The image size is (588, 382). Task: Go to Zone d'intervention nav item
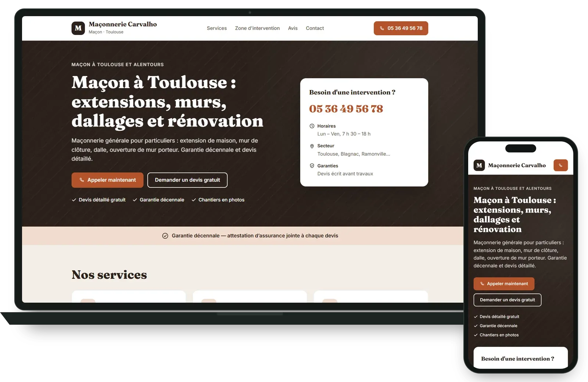click(257, 28)
